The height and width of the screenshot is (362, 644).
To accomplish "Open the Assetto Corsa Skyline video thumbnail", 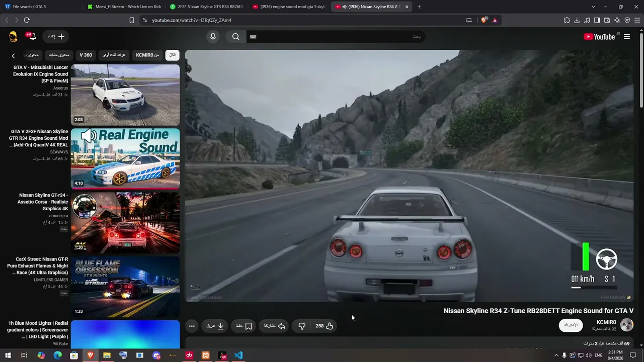I will pyautogui.click(x=125, y=223).
